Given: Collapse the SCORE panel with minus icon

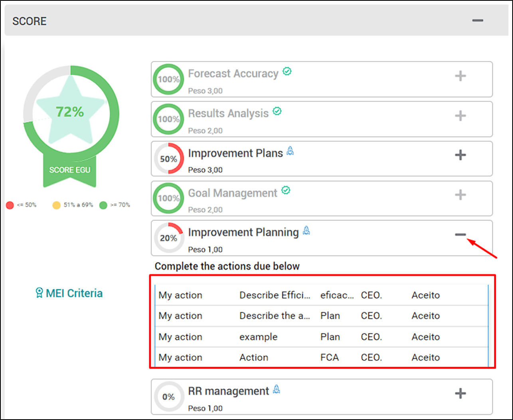Looking at the screenshot, I should pos(477,20).
